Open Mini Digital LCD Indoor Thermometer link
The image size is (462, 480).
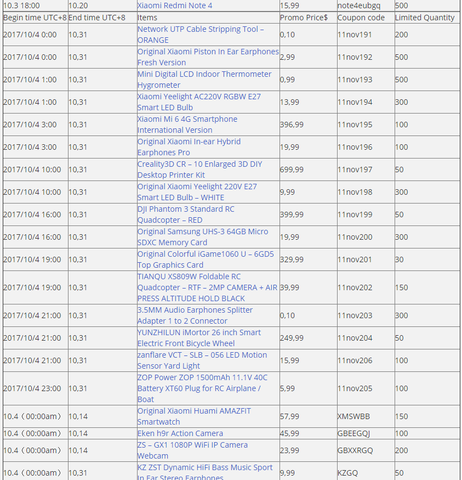coord(204,79)
